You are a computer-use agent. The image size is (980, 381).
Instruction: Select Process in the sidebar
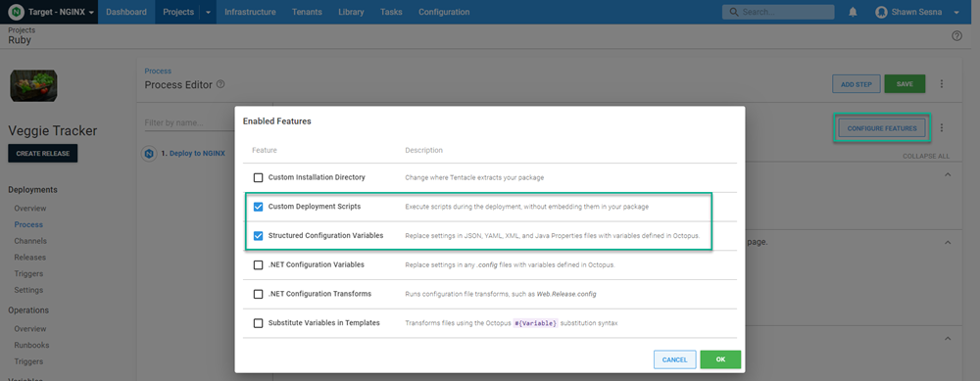pyautogui.click(x=28, y=225)
